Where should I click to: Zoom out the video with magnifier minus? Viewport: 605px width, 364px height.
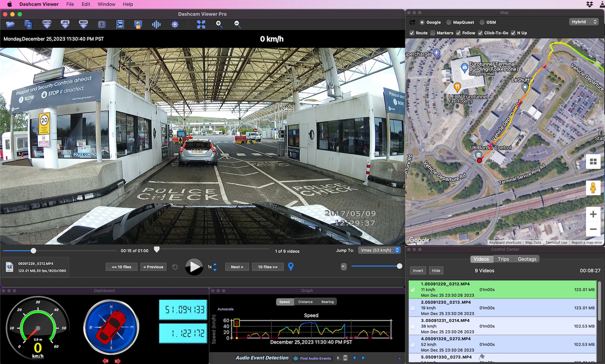point(237,24)
